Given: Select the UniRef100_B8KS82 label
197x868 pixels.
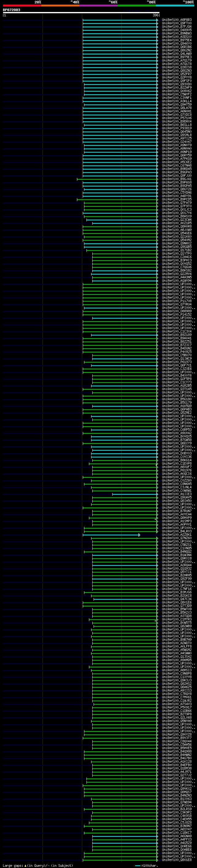Looking at the screenshot, I should click(x=177, y=271).
